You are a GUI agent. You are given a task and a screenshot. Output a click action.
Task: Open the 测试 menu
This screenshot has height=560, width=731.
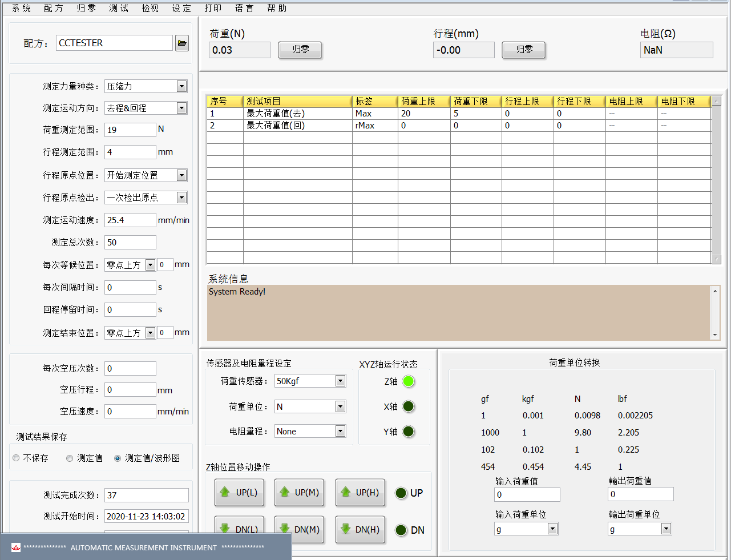119,8
